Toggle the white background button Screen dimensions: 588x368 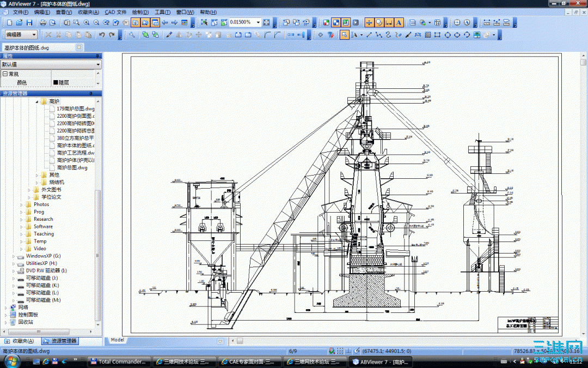tap(346, 22)
